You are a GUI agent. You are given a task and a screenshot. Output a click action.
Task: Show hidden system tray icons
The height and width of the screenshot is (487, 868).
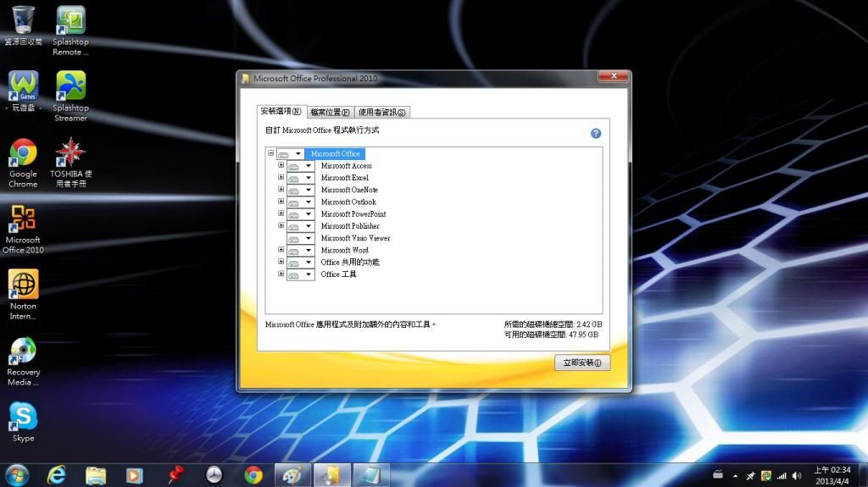(x=735, y=476)
